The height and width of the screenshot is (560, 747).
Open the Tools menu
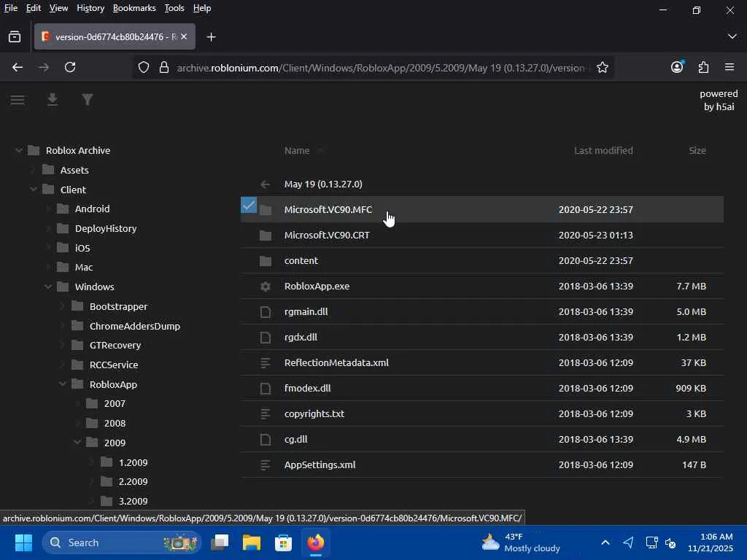(174, 8)
